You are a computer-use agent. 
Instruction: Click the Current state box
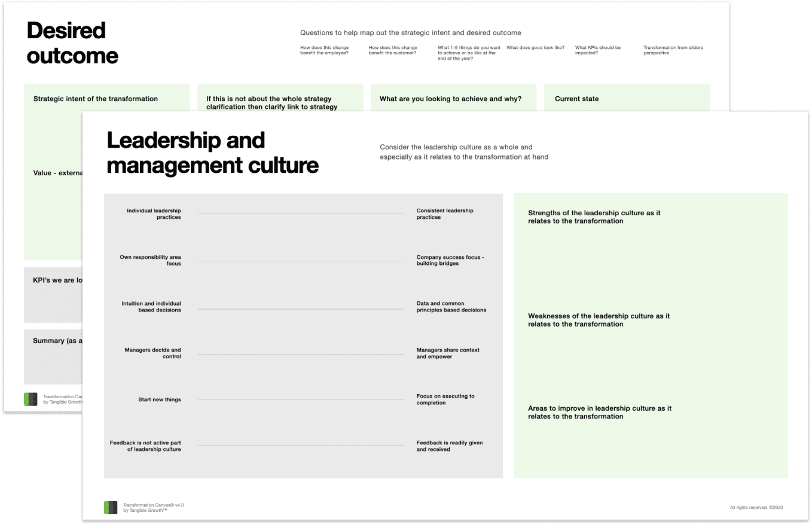click(x=626, y=99)
